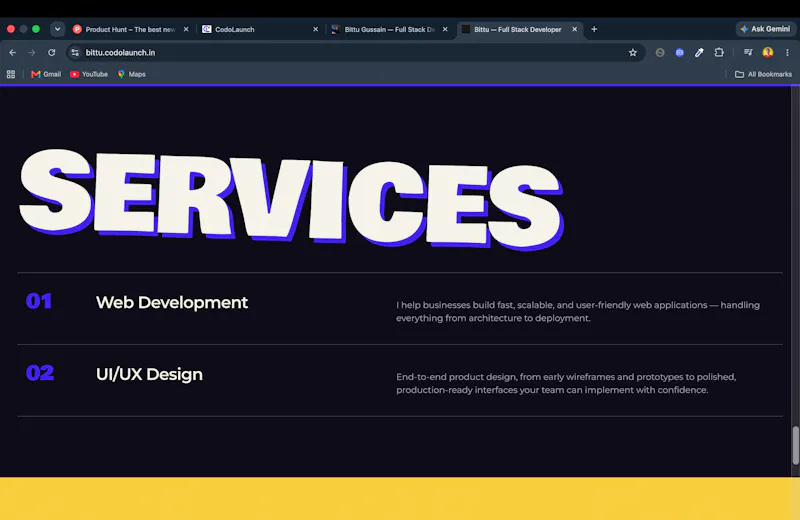Viewport: 800px width, 520px height.
Task: Open the pen extension icon
Action: tap(699, 53)
